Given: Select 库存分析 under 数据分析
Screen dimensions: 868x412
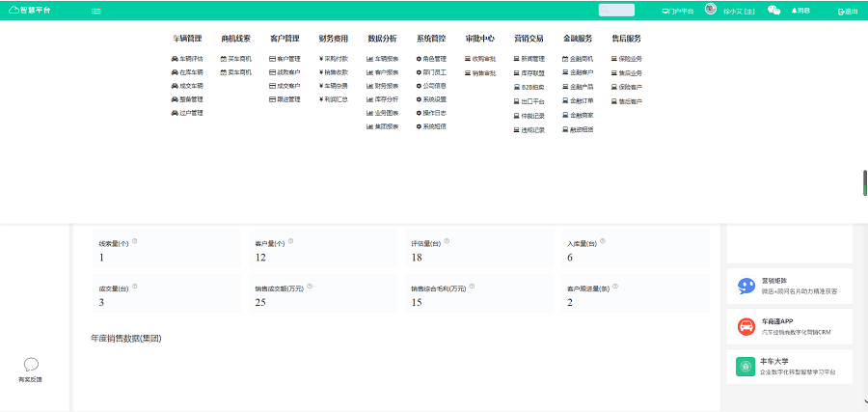Looking at the screenshot, I should tap(383, 99).
